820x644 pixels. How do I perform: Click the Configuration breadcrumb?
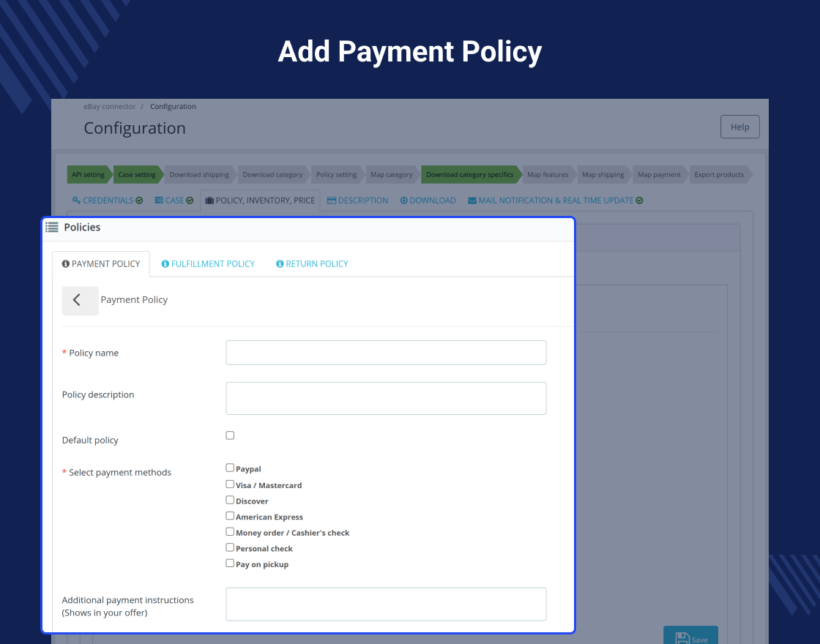coord(173,107)
